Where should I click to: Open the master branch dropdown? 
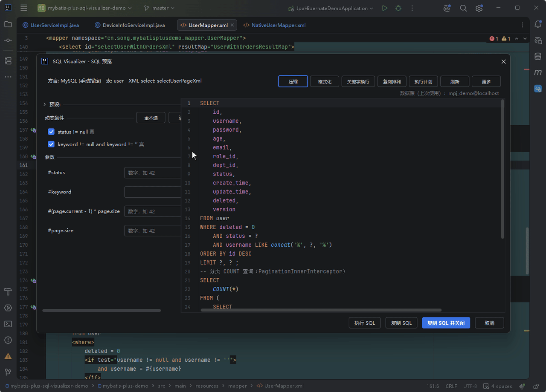pyautogui.click(x=159, y=8)
